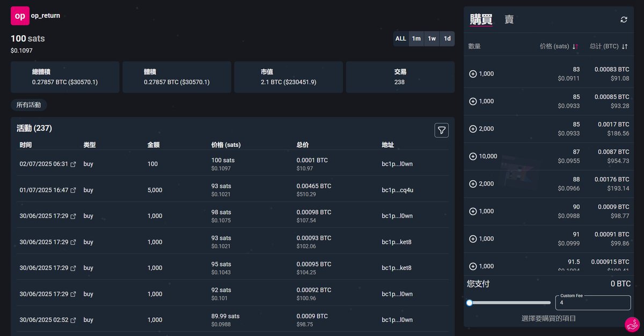Click the $954.73 order value
The image size is (644, 336).
coord(618,161)
